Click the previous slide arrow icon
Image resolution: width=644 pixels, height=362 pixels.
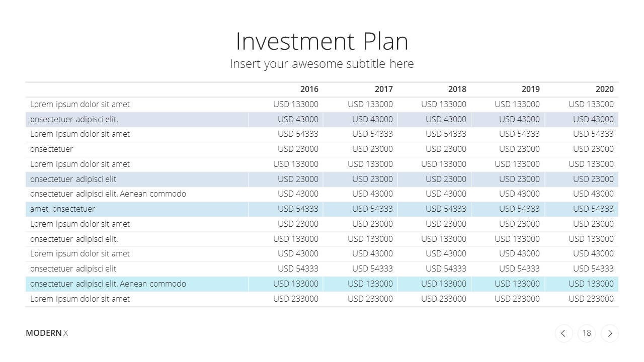(563, 333)
